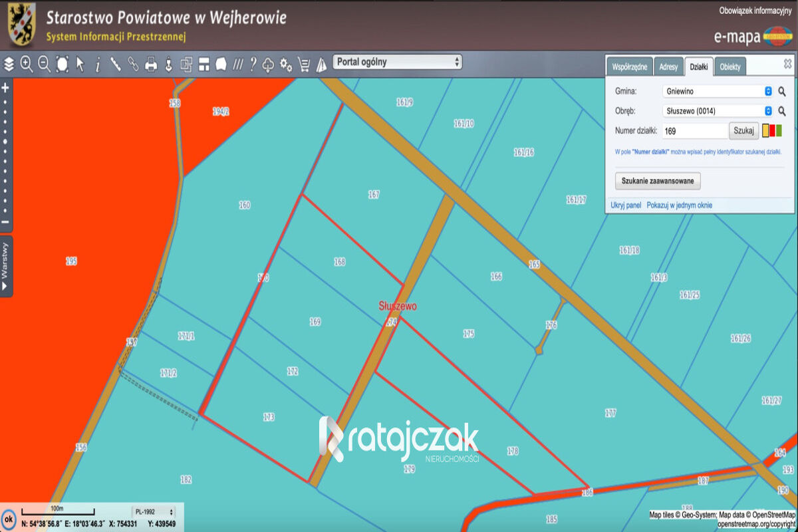Image resolution: width=798 pixels, height=532 pixels.
Task: Open the shopping cart icon
Action: [x=304, y=64]
